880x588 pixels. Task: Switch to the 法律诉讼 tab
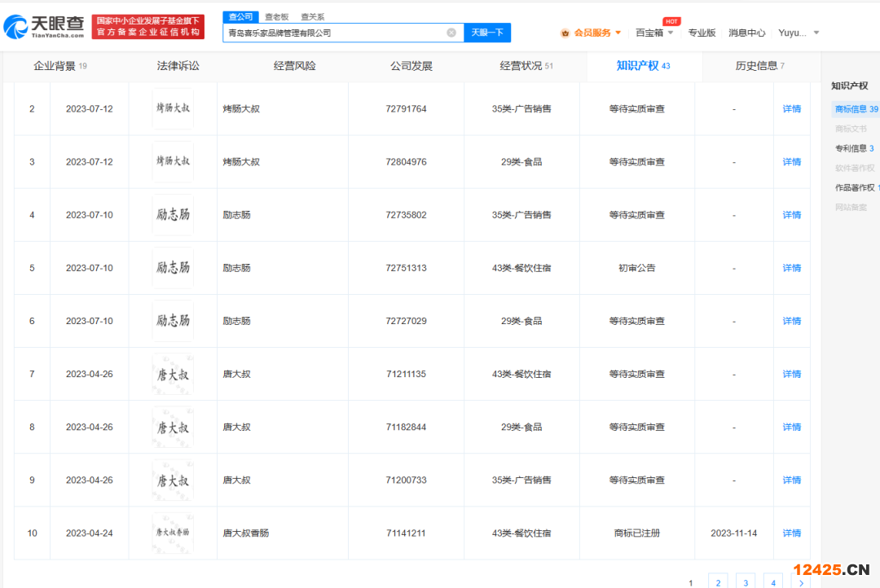pyautogui.click(x=178, y=66)
